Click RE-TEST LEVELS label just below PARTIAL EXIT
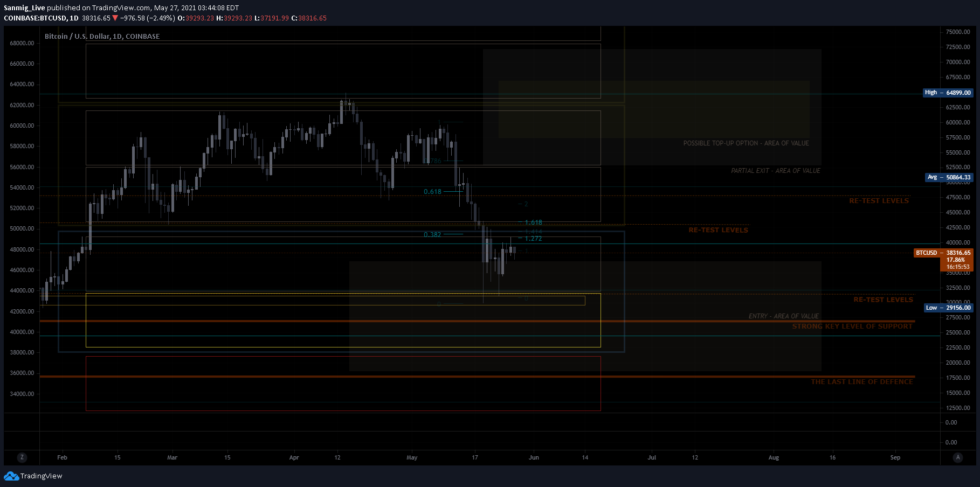Viewport: 980px width, 487px height. pyautogui.click(x=879, y=201)
